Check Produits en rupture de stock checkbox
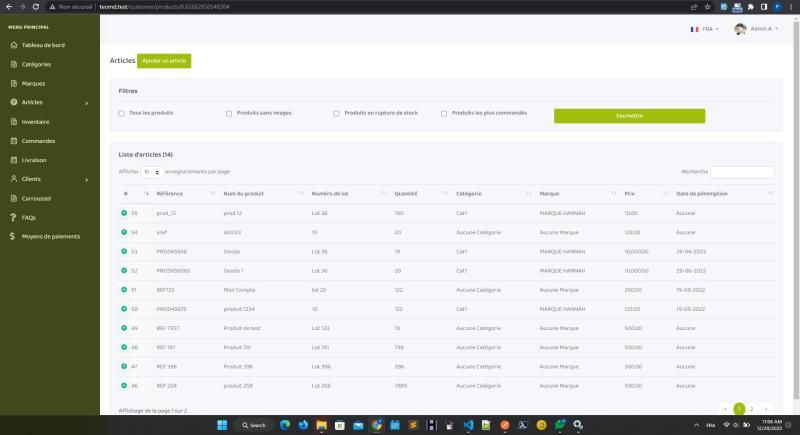 (336, 113)
